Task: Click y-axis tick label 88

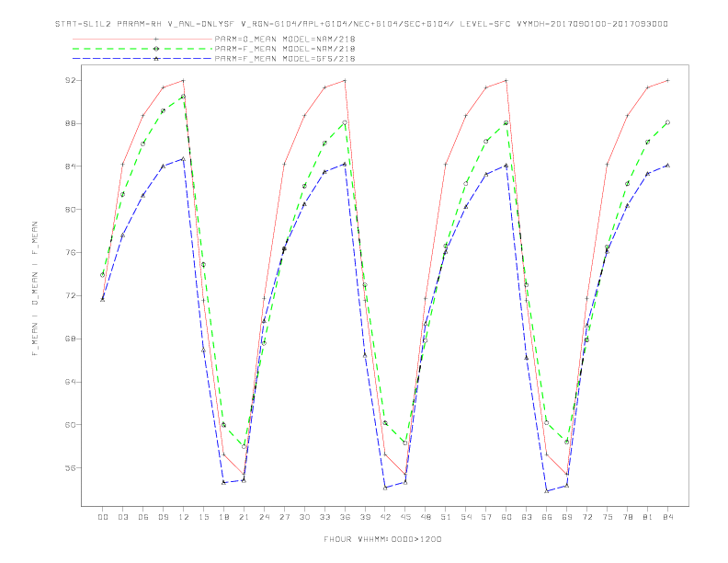Action: click(70, 123)
